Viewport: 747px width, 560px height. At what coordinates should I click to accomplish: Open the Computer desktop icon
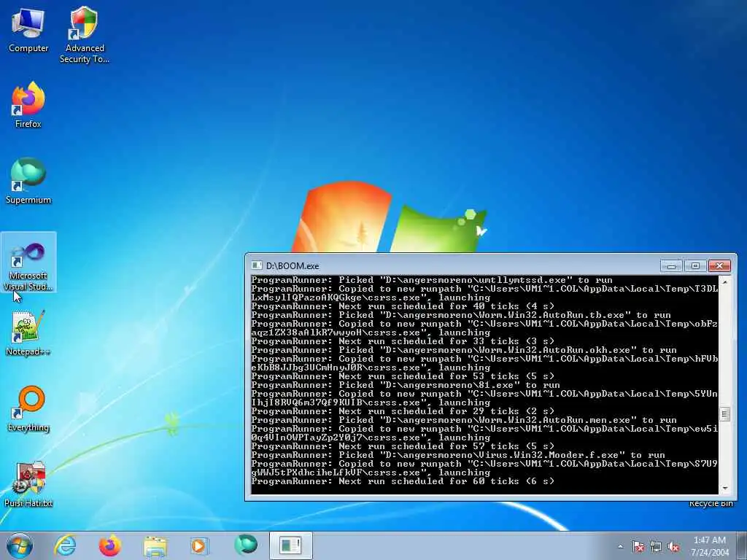(28, 29)
